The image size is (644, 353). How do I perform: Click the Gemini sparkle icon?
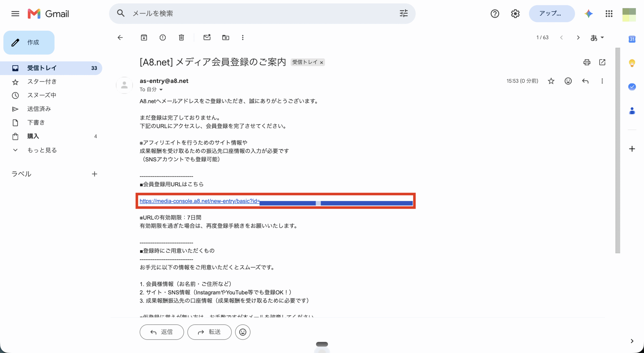(x=588, y=14)
